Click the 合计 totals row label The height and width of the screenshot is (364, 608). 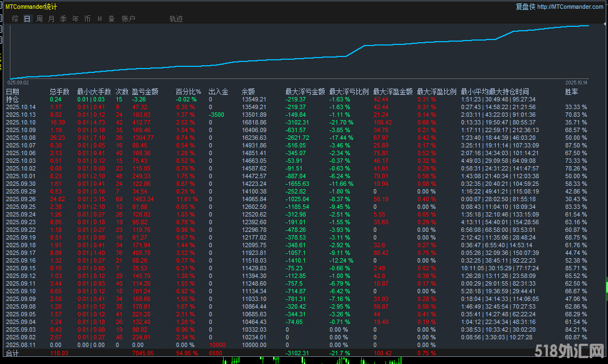[12, 353]
